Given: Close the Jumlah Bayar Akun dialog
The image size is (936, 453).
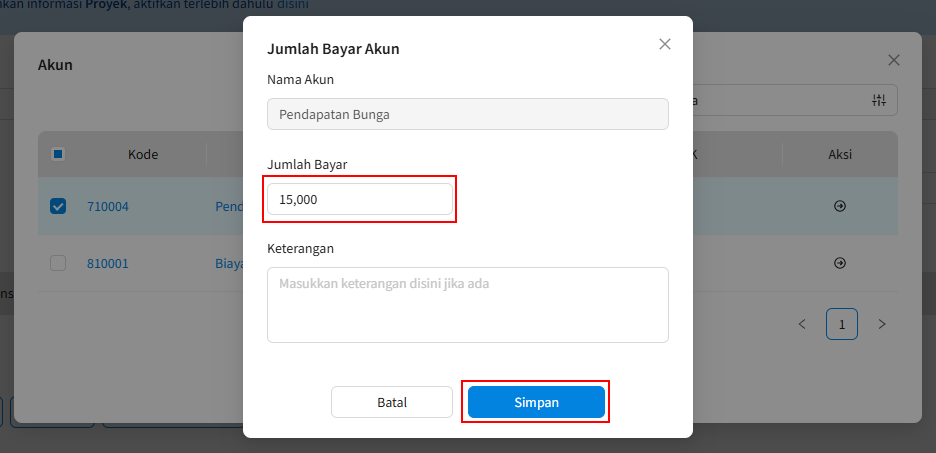Looking at the screenshot, I should (x=665, y=44).
